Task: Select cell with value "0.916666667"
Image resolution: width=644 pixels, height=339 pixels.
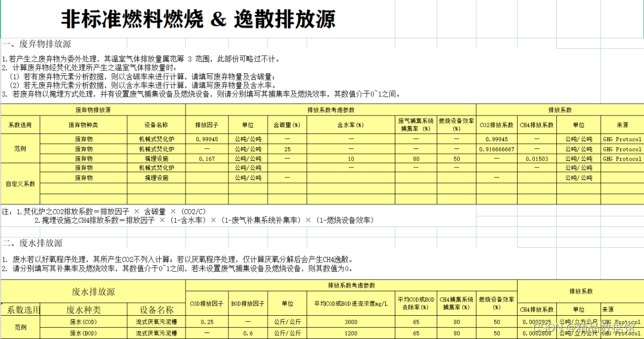Action: pos(497,150)
